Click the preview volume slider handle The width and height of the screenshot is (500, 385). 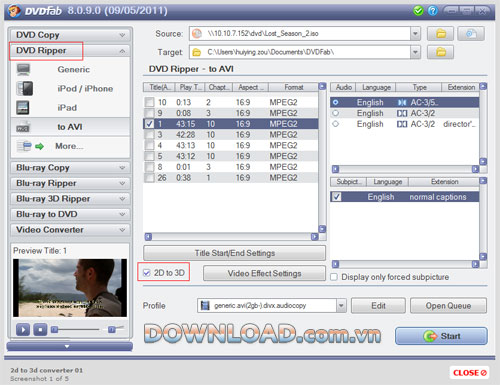(112, 330)
